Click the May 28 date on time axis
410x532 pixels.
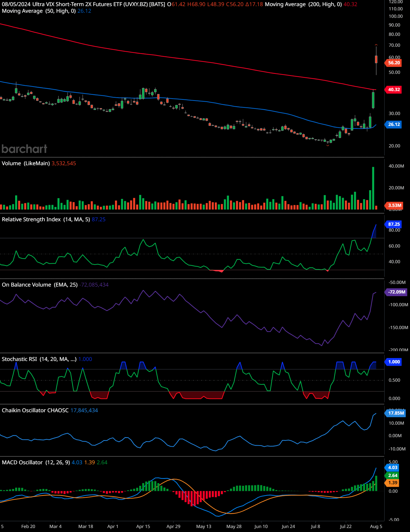click(234, 526)
